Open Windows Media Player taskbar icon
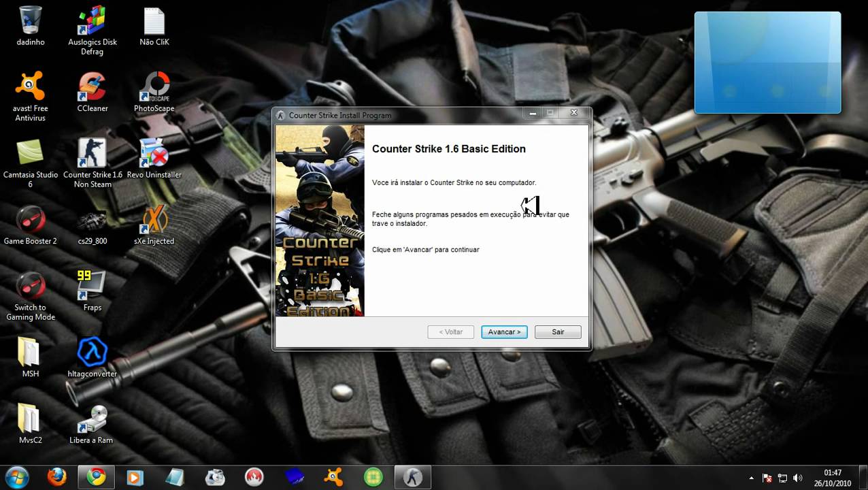This screenshot has height=490, width=868. [x=134, y=477]
